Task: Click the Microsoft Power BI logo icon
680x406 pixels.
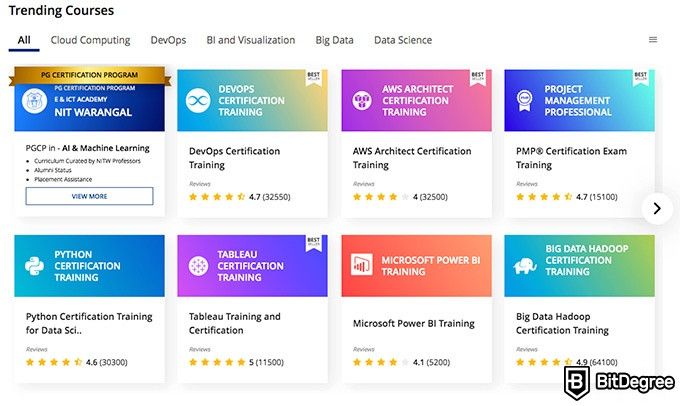Action: click(362, 264)
